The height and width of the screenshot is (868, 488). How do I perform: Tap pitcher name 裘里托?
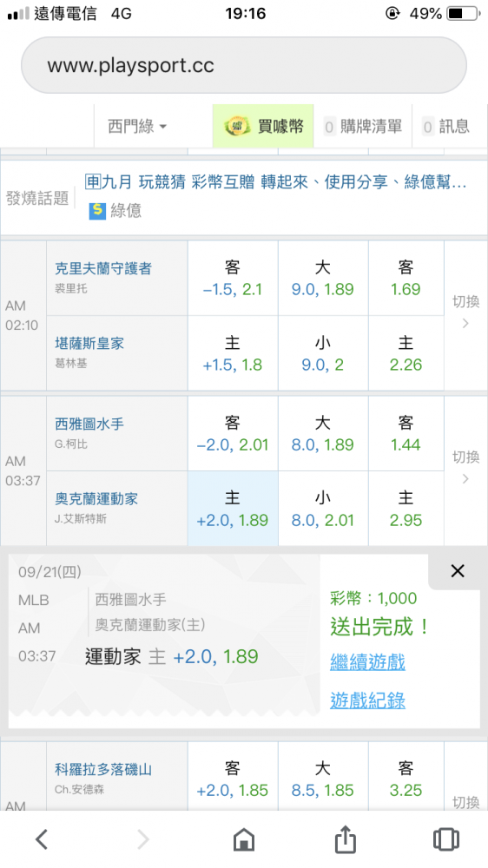coord(71,289)
